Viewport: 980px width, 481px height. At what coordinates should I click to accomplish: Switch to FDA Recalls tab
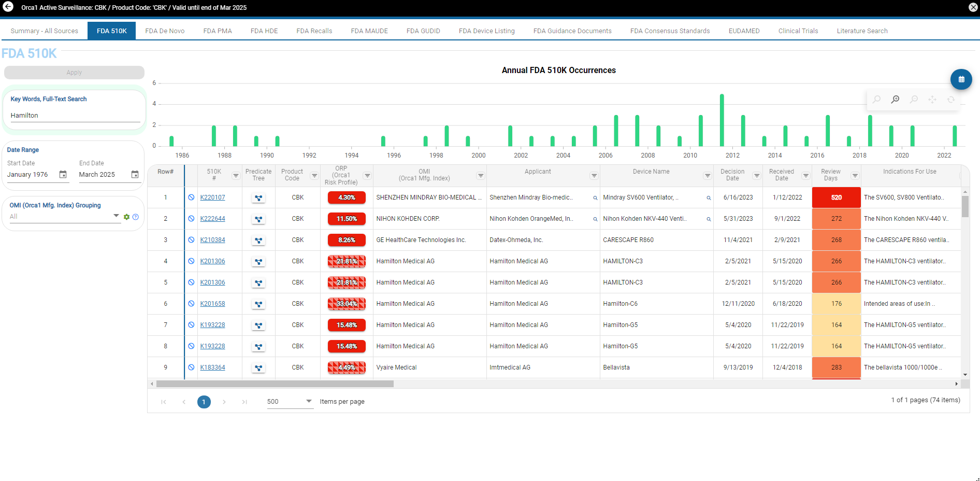point(314,31)
